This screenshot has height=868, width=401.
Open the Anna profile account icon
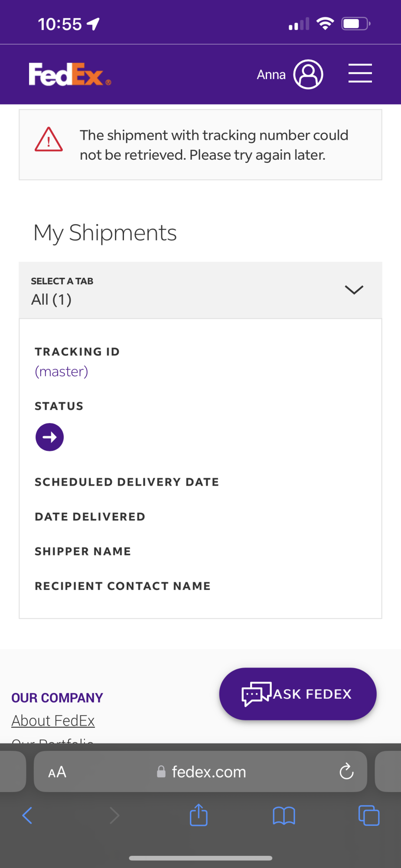[308, 75]
